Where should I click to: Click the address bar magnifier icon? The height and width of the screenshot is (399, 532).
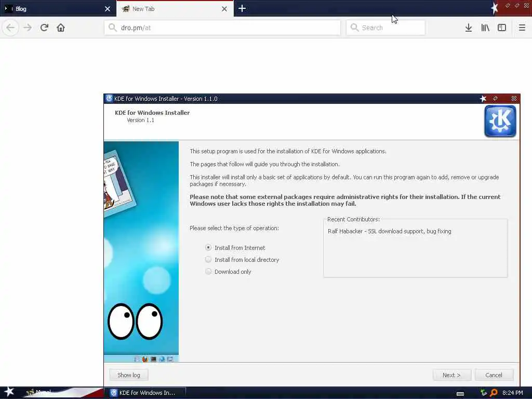(112, 28)
